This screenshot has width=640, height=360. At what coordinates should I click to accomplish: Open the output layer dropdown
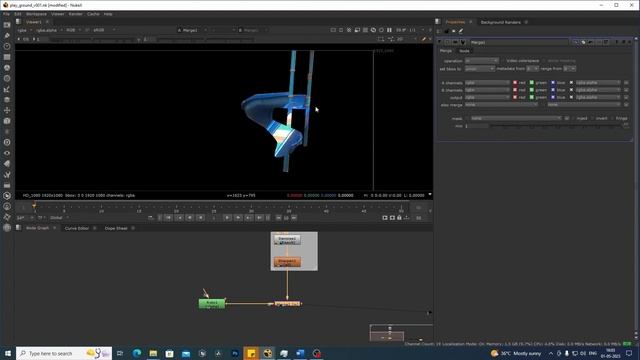click(488, 97)
